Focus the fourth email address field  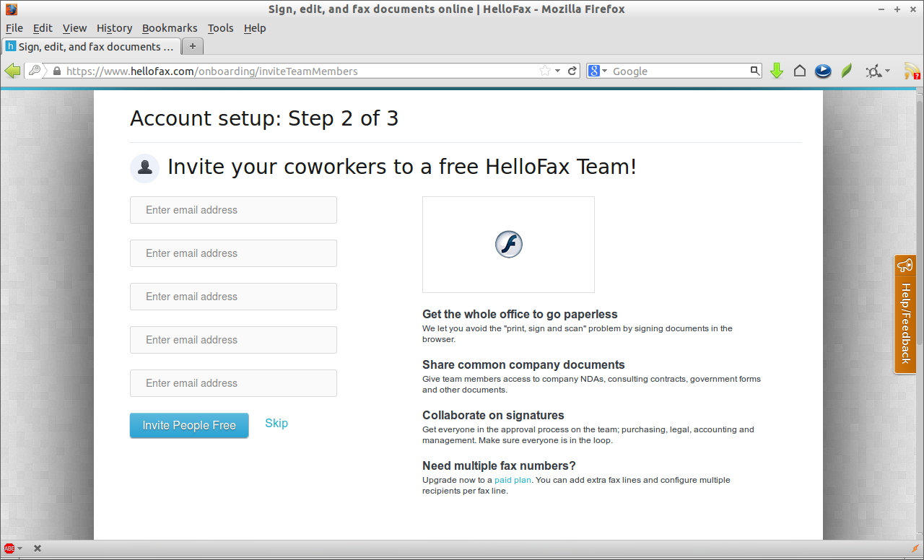(x=233, y=340)
